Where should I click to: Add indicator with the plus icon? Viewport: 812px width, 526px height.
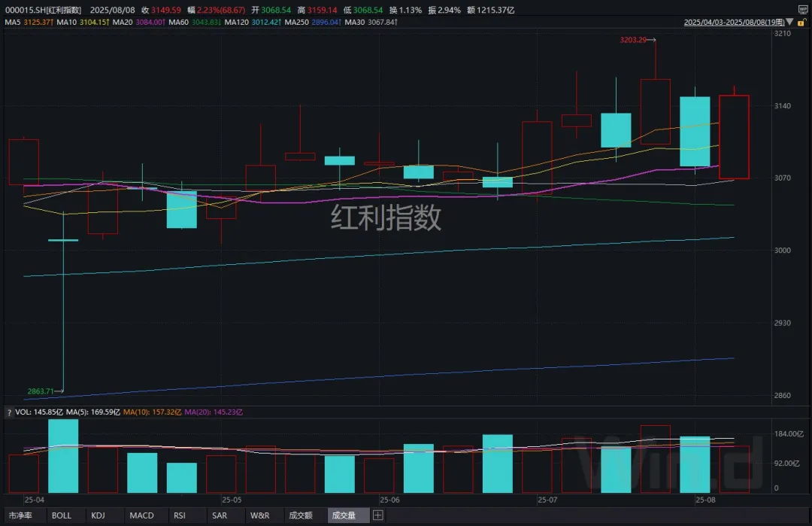[x=378, y=515]
